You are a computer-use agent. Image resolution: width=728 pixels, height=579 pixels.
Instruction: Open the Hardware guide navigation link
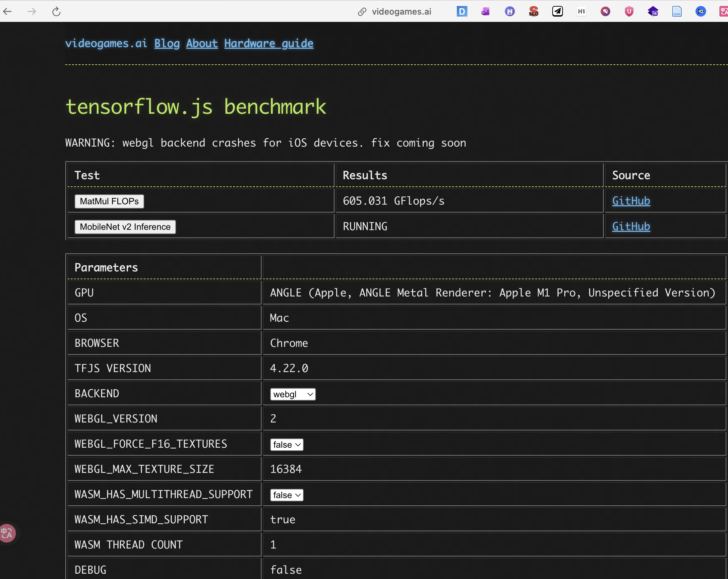pos(269,43)
